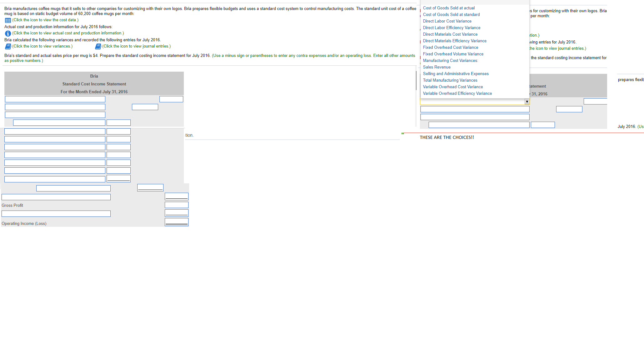
Task: Click the variances book icon
Action: 8,46
